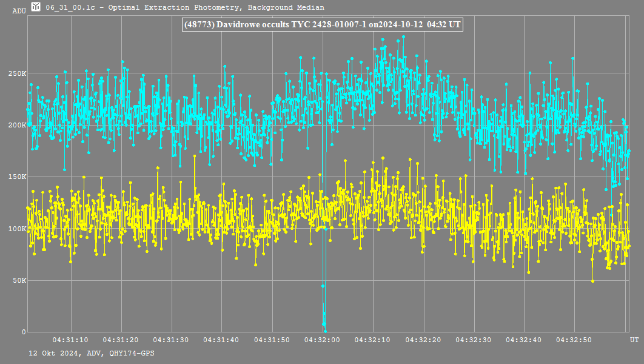Select the Davidrowe occultation chart title box
The image size is (644, 364).
(323, 25)
